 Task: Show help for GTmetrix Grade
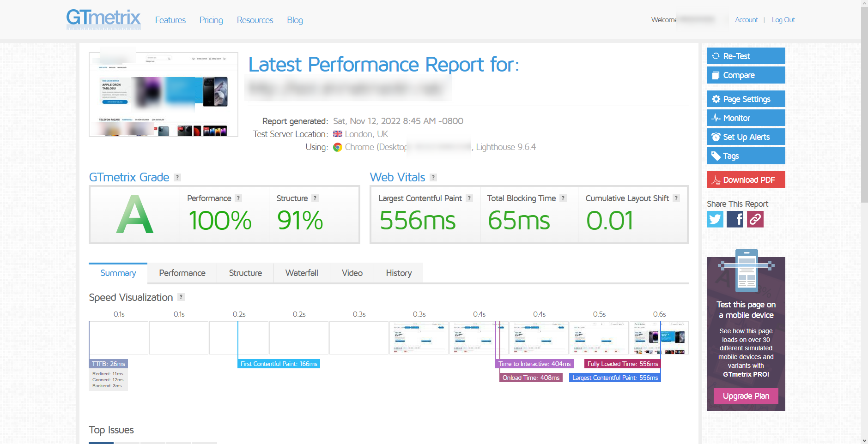[x=177, y=177]
